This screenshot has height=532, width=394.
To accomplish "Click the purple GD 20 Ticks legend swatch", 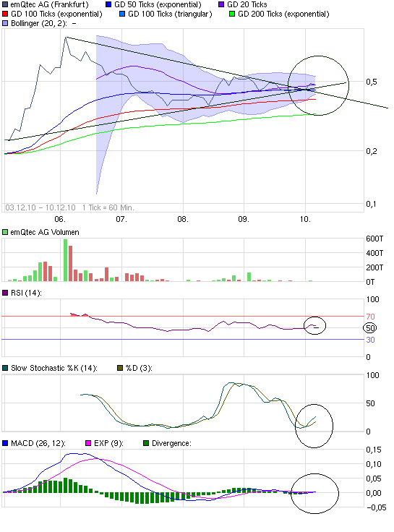I will tap(221, 5).
